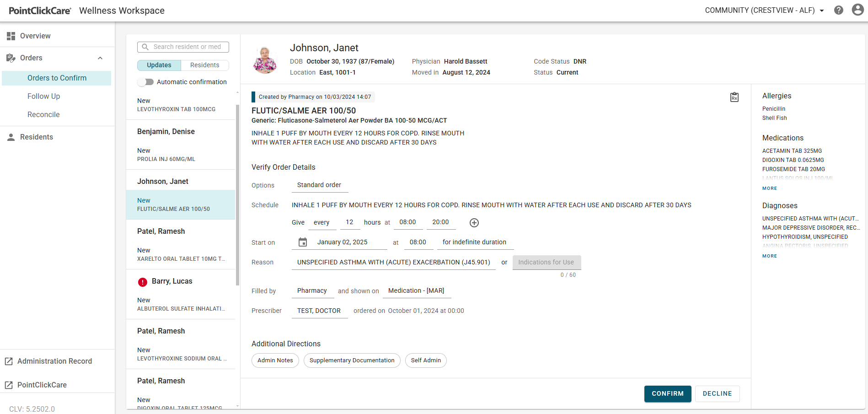868x414 pixels.
Task: Enable Automatic confirmation
Action: [145, 81]
